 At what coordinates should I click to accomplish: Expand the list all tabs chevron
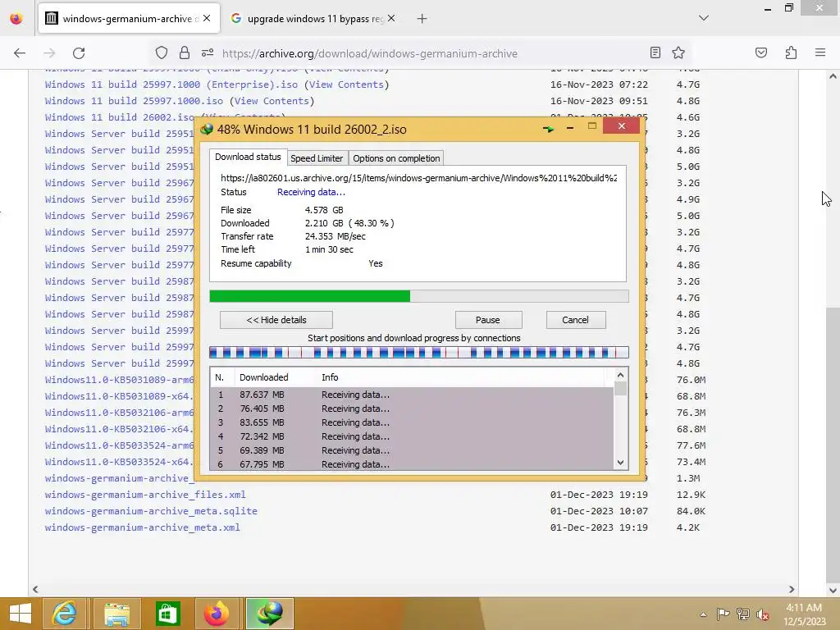[x=703, y=18]
